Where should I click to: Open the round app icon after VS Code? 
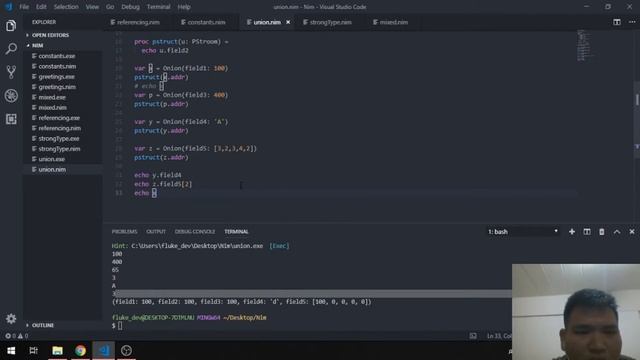coord(127,350)
